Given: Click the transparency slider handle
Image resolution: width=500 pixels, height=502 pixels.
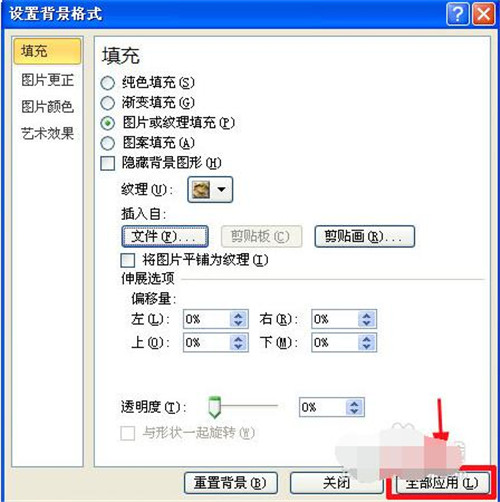Looking at the screenshot, I should [214, 407].
